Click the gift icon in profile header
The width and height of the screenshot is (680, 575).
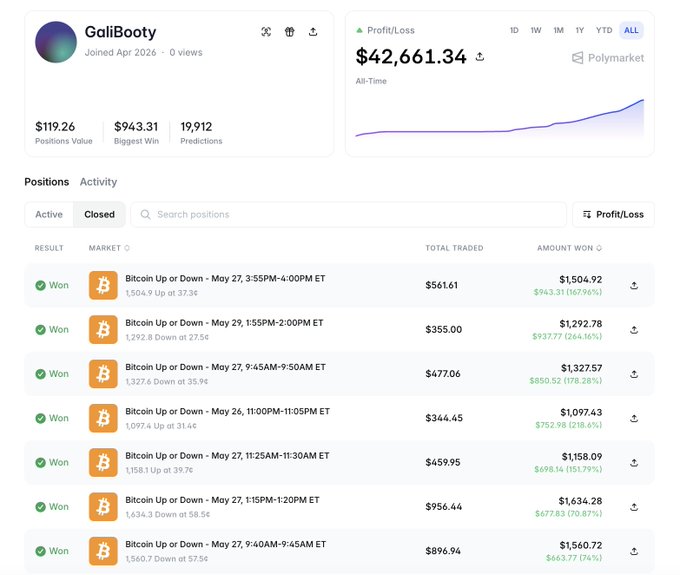[290, 32]
